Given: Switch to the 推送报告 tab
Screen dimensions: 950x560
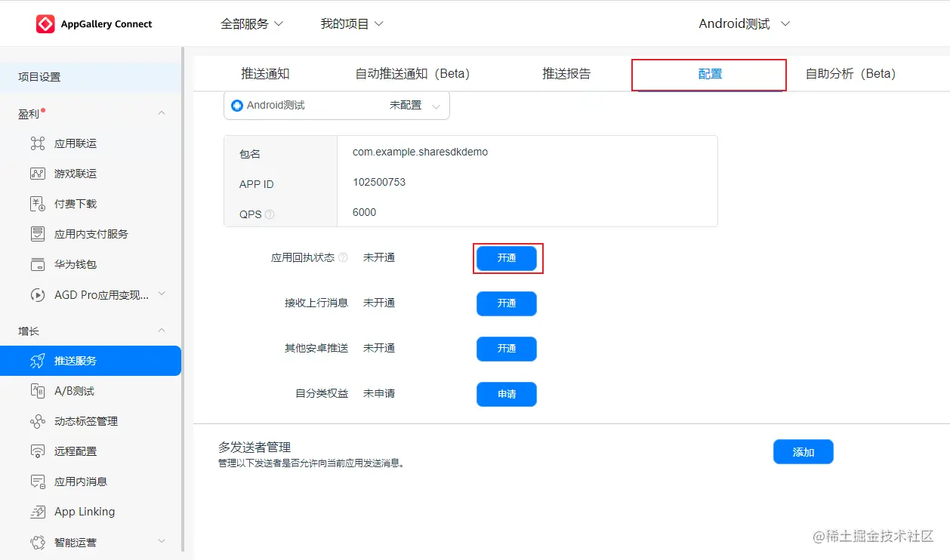Looking at the screenshot, I should (x=566, y=73).
